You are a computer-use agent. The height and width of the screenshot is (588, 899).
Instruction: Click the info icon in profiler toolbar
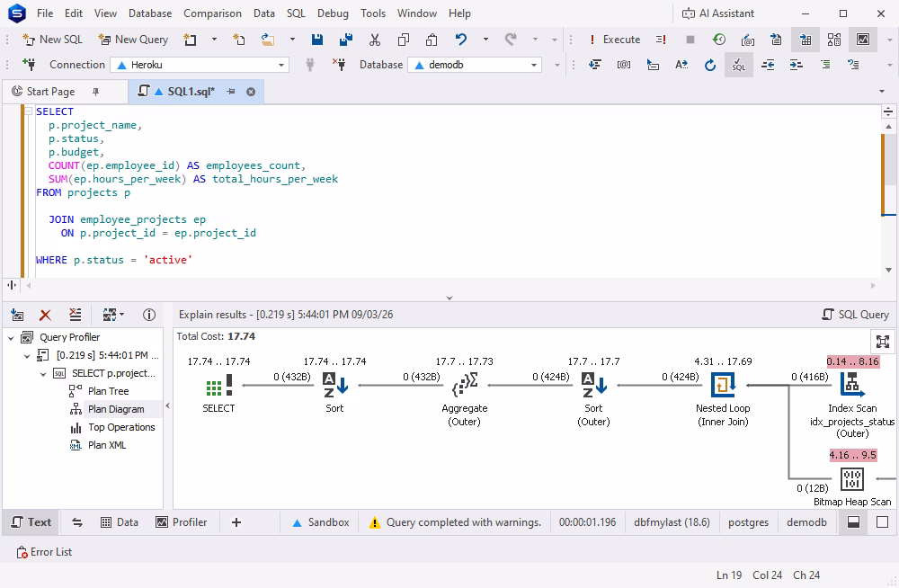[x=149, y=315]
